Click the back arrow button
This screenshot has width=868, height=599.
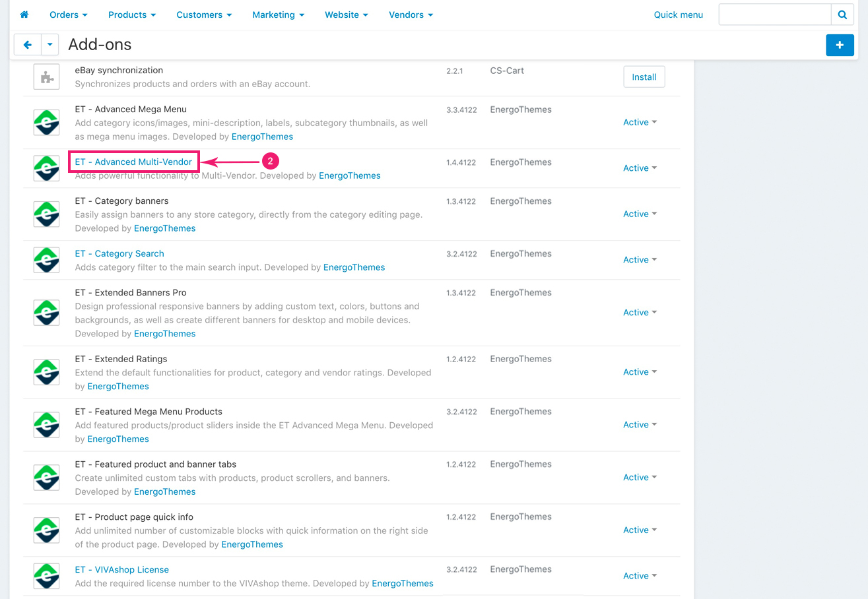(x=28, y=45)
